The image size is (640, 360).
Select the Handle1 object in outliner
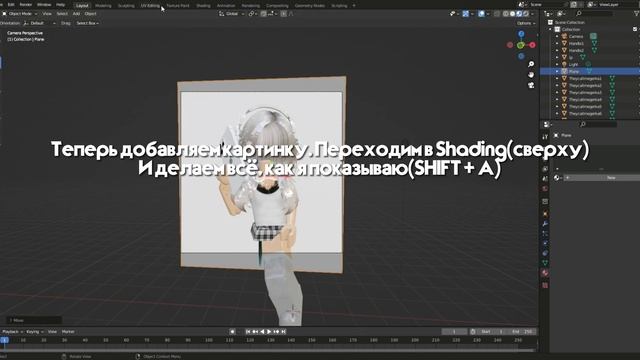(x=576, y=43)
